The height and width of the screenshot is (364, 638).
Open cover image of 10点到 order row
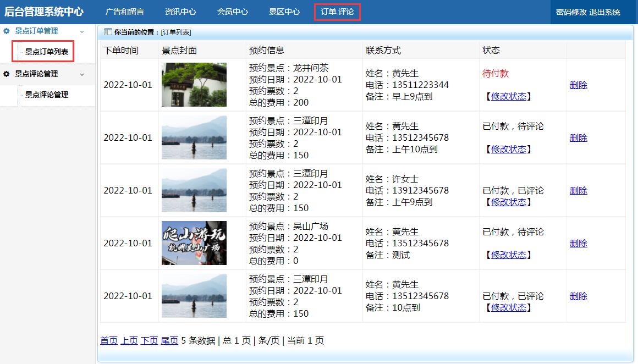(x=194, y=296)
